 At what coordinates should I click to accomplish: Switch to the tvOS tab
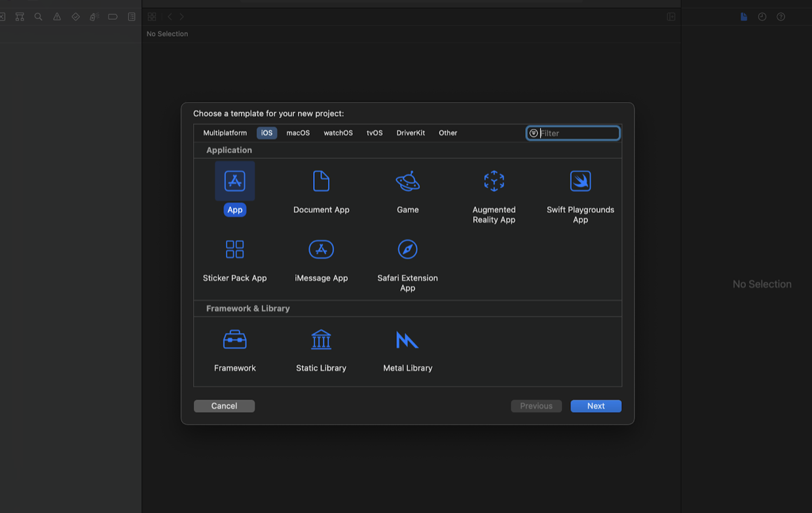point(375,133)
